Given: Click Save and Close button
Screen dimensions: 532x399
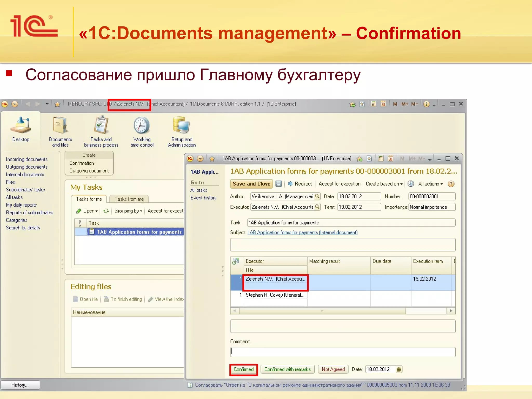Looking at the screenshot, I should point(251,184).
